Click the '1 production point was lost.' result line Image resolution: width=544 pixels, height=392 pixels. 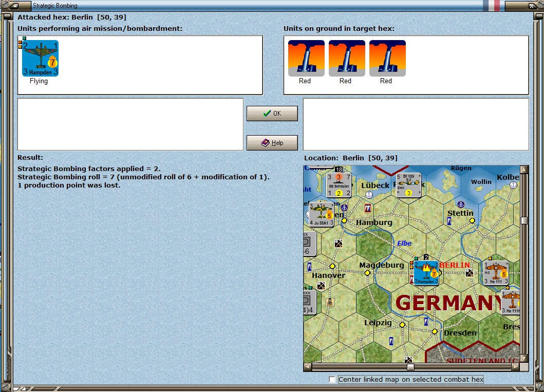(x=69, y=185)
